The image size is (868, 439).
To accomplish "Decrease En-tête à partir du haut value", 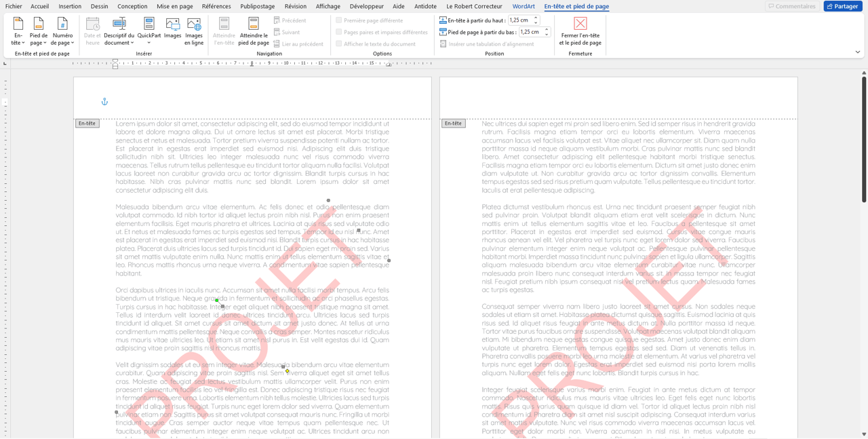I will point(536,22).
